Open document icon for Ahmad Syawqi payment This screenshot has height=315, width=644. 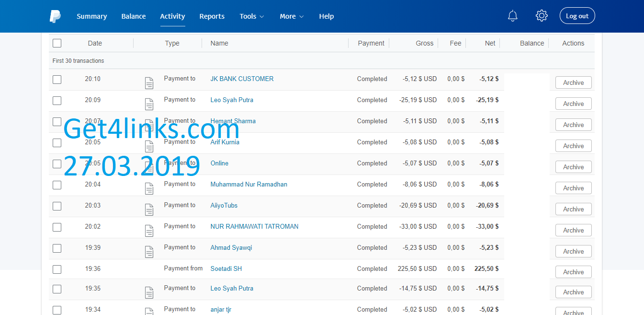pyautogui.click(x=149, y=252)
